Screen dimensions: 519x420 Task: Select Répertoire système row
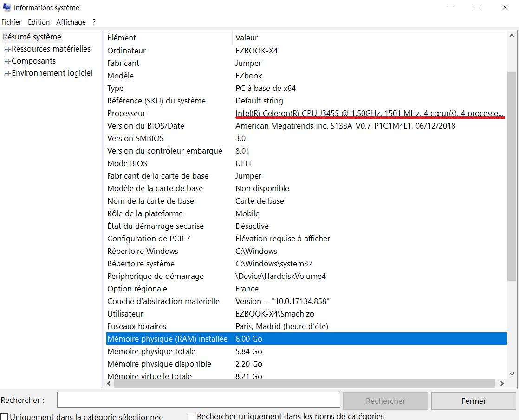(306, 264)
